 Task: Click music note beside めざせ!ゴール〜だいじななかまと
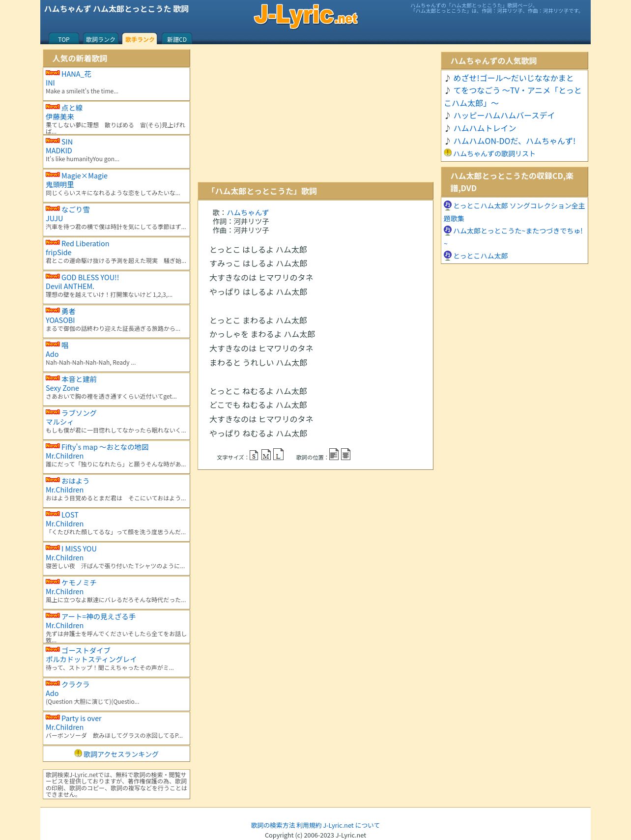pos(448,78)
